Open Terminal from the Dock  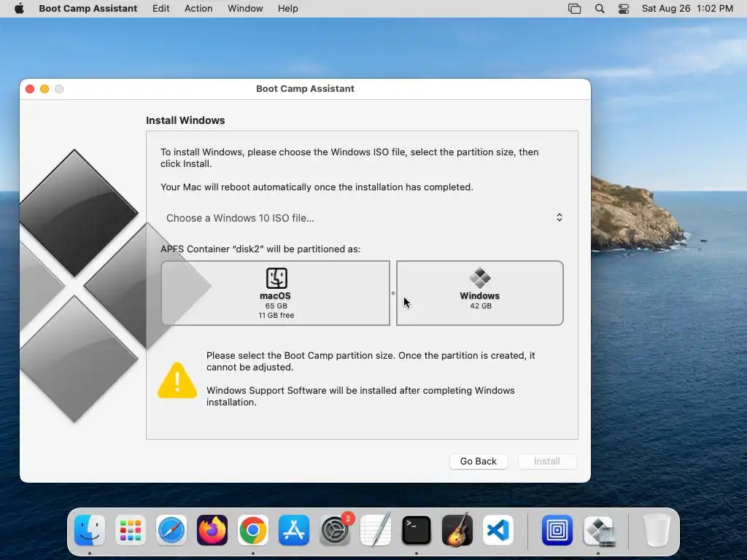417,530
